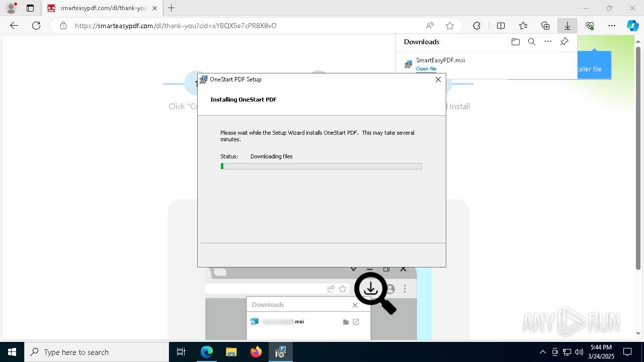Open Microsoft Edge from taskbar
Image resolution: width=644 pixels, height=362 pixels.
coord(207,352)
